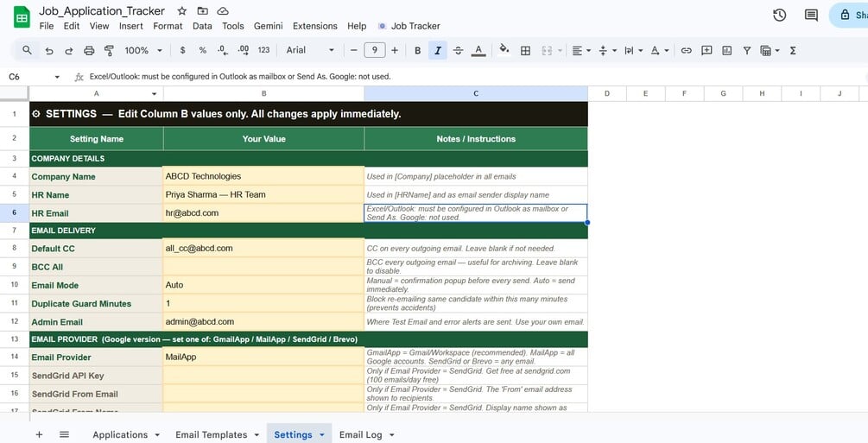Print the spreadsheet

click(89, 50)
